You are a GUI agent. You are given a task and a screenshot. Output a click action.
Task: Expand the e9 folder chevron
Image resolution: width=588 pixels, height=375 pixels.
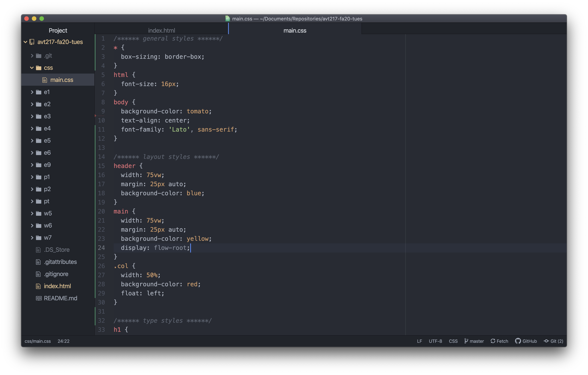[32, 165]
